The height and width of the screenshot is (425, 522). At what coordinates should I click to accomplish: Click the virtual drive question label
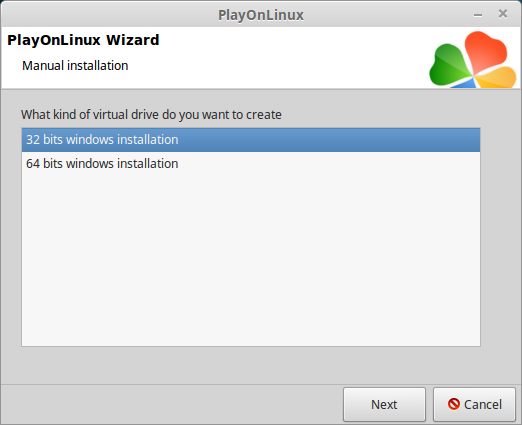click(151, 115)
